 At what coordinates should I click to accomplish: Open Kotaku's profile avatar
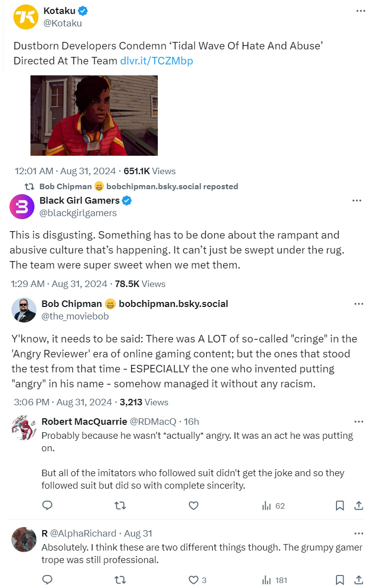coord(25,16)
